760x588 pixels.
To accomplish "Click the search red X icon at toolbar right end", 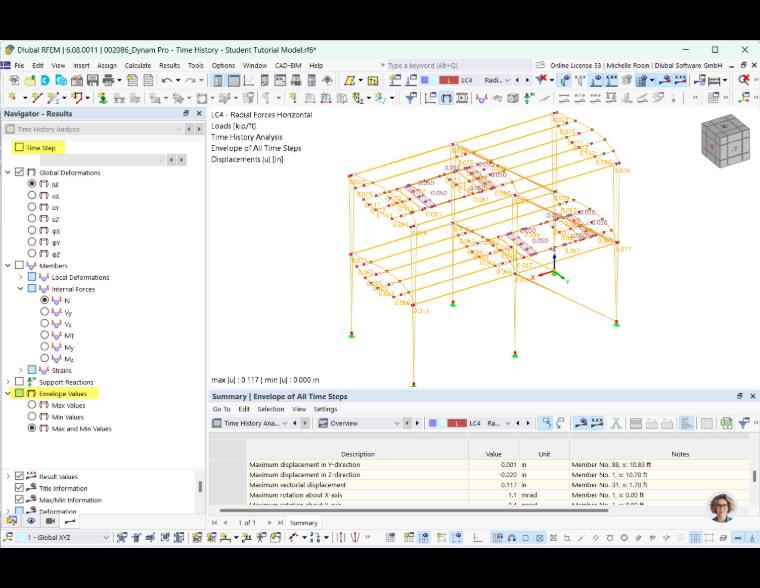I will pos(744,79).
